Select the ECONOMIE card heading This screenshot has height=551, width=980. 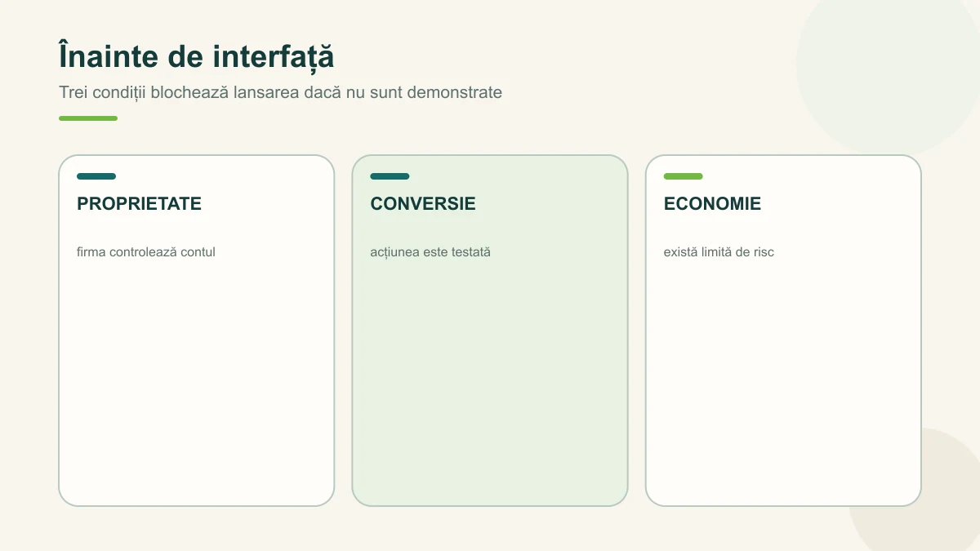click(712, 204)
